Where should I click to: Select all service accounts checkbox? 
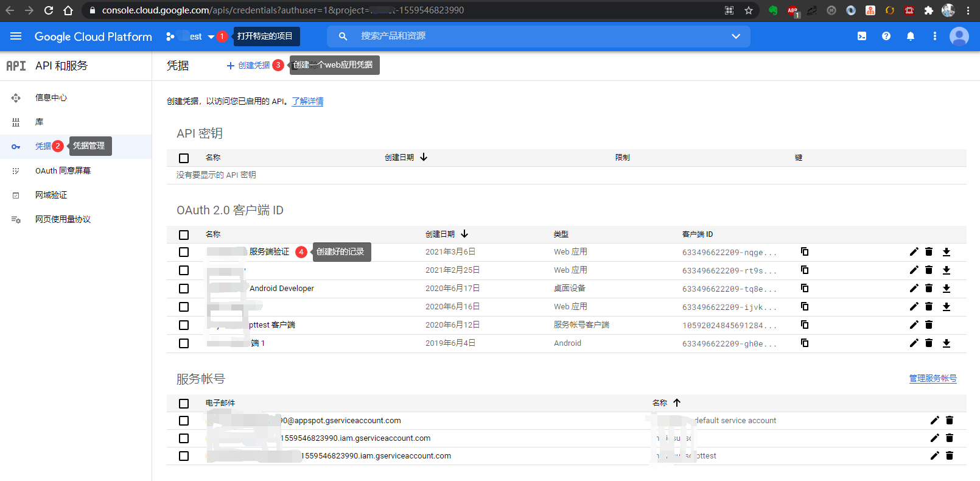[184, 404]
